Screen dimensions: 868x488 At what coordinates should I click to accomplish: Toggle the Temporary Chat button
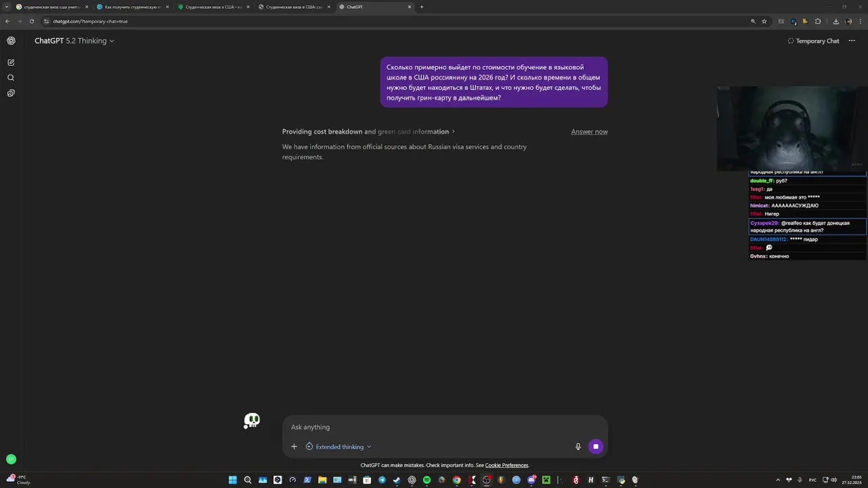(813, 41)
